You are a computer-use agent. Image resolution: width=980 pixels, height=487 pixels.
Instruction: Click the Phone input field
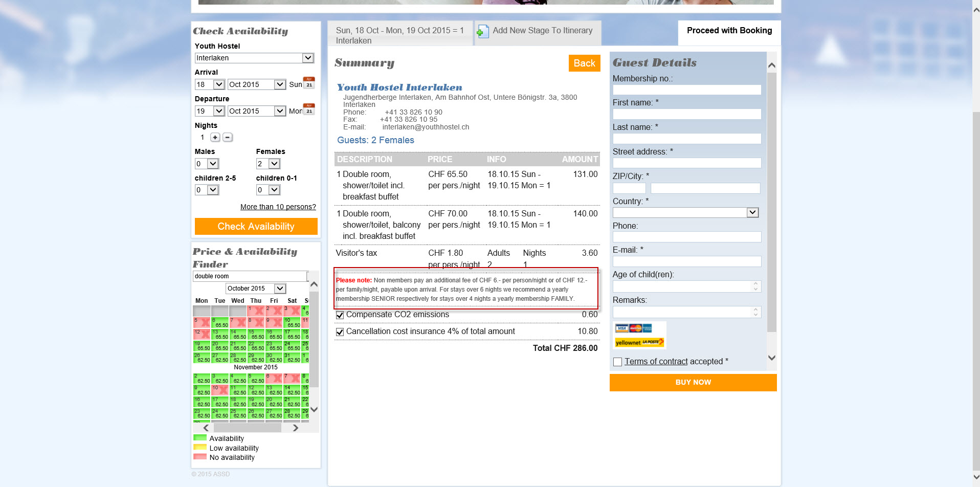tap(687, 237)
